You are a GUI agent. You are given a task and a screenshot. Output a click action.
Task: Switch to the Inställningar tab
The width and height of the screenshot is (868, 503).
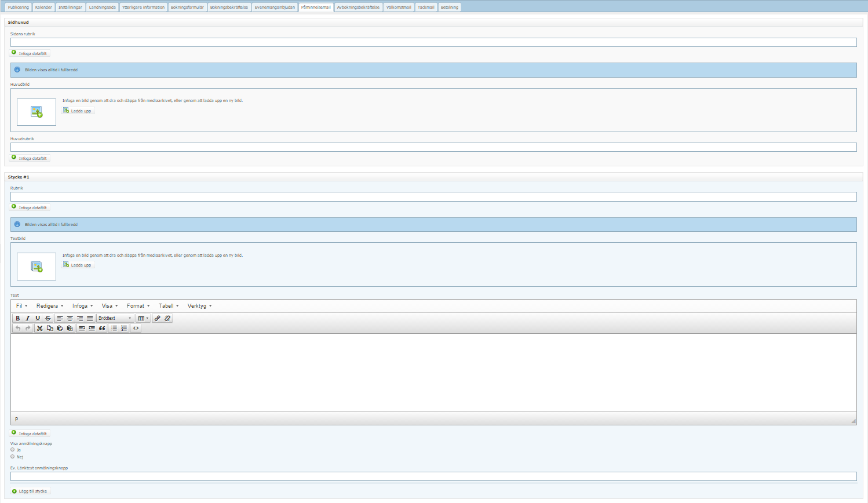(x=70, y=8)
